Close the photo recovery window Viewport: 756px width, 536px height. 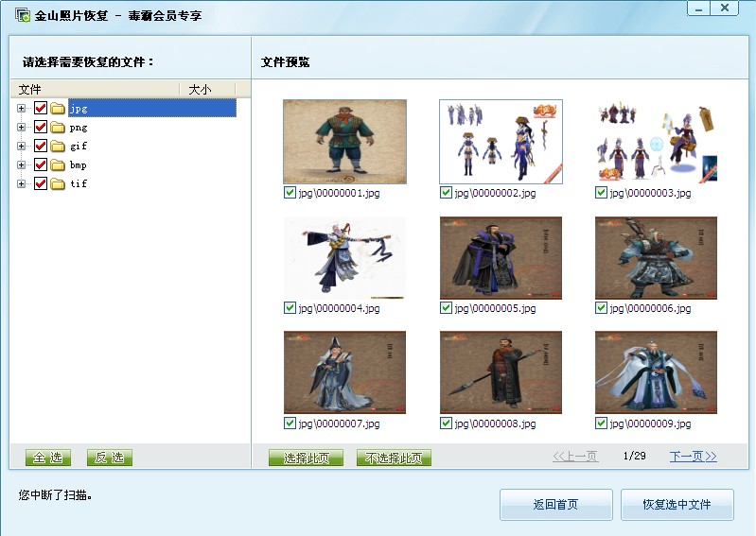coord(724,9)
